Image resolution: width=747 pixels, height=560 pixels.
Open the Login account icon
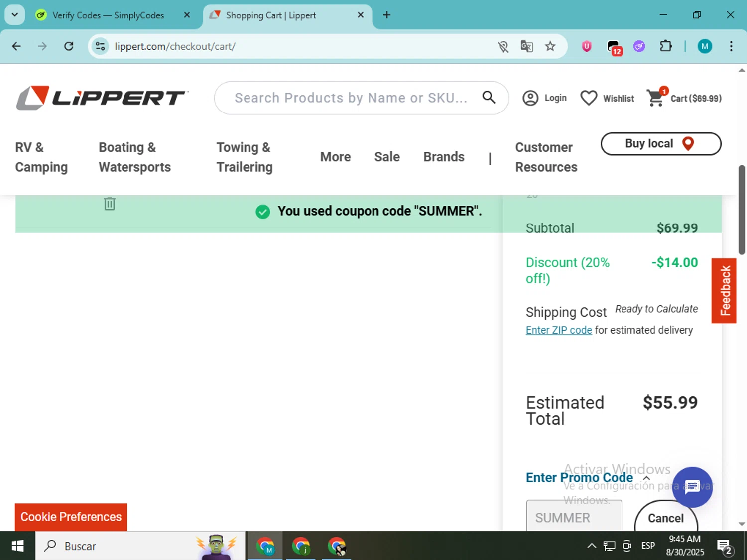tap(530, 98)
